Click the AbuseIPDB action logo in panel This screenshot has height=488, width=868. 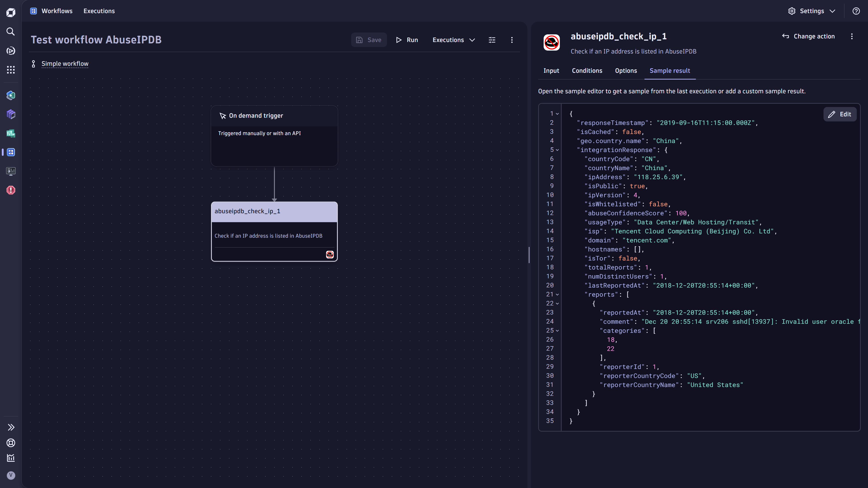552,42
